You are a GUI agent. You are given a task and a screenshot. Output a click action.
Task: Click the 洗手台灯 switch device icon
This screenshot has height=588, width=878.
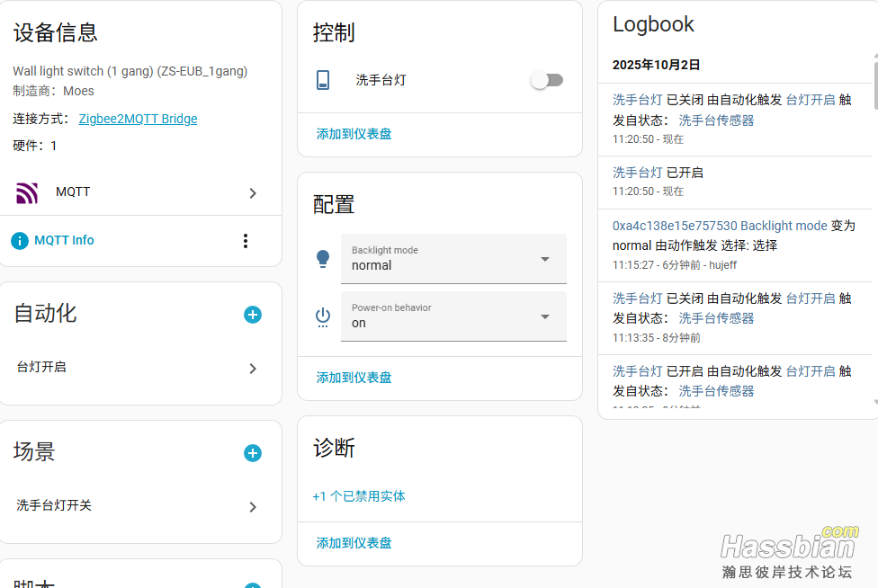(324, 80)
